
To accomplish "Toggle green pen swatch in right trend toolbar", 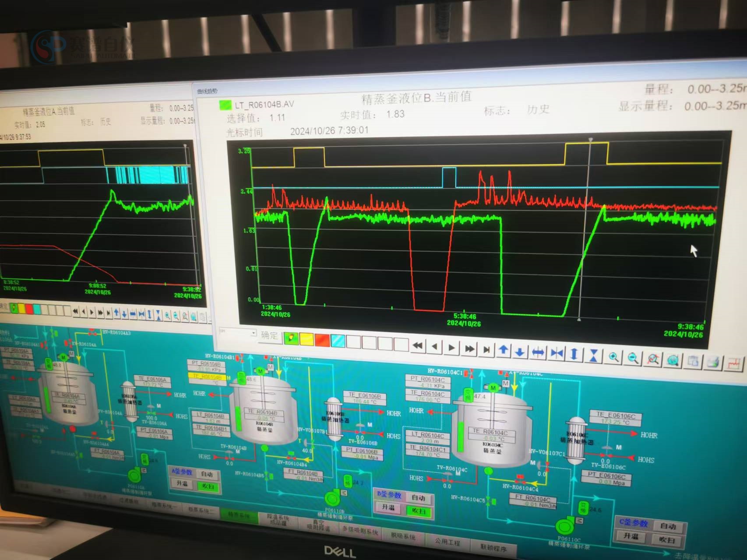I will pyautogui.click(x=291, y=338).
